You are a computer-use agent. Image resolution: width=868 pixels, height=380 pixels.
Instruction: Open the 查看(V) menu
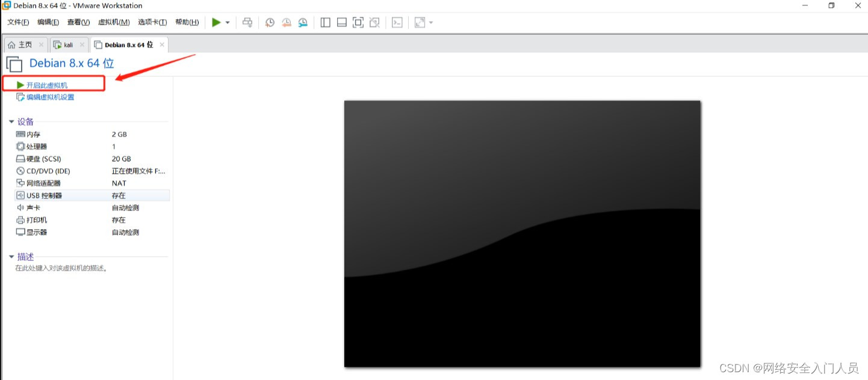coord(78,22)
